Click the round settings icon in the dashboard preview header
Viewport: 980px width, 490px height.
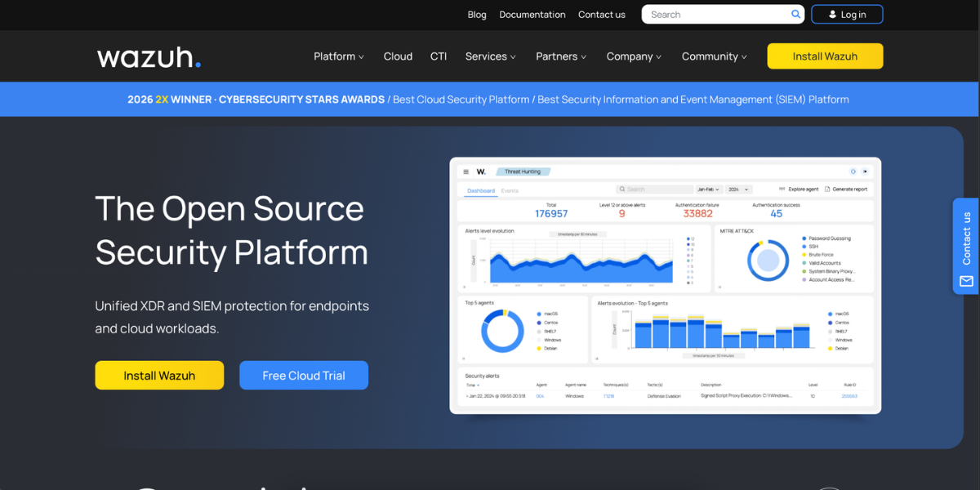pyautogui.click(x=853, y=171)
